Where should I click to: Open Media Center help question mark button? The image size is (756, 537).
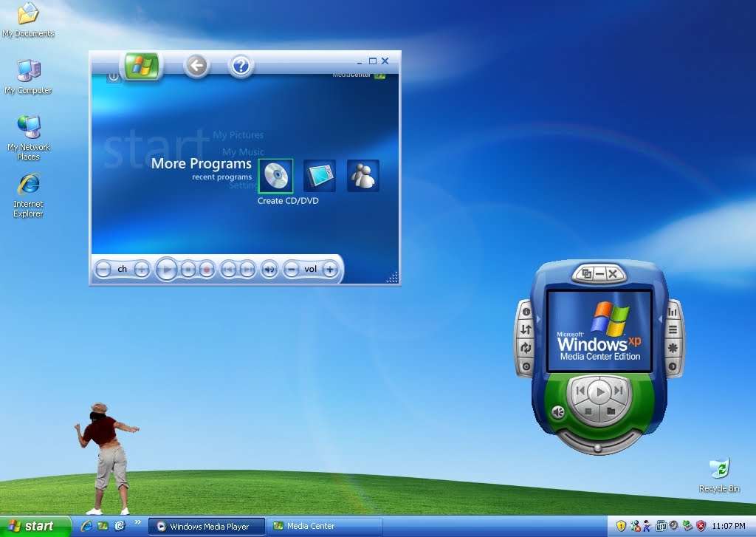[x=241, y=66]
